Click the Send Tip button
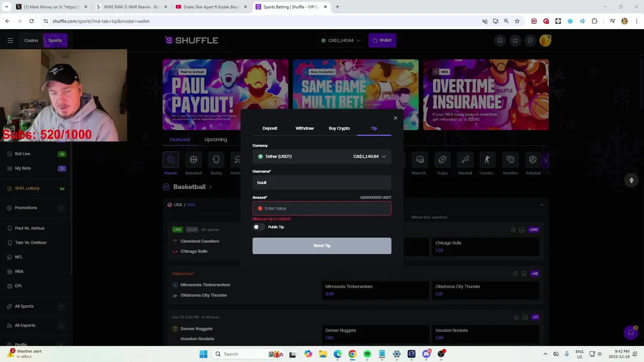This screenshot has height=362, width=644. click(x=322, y=245)
